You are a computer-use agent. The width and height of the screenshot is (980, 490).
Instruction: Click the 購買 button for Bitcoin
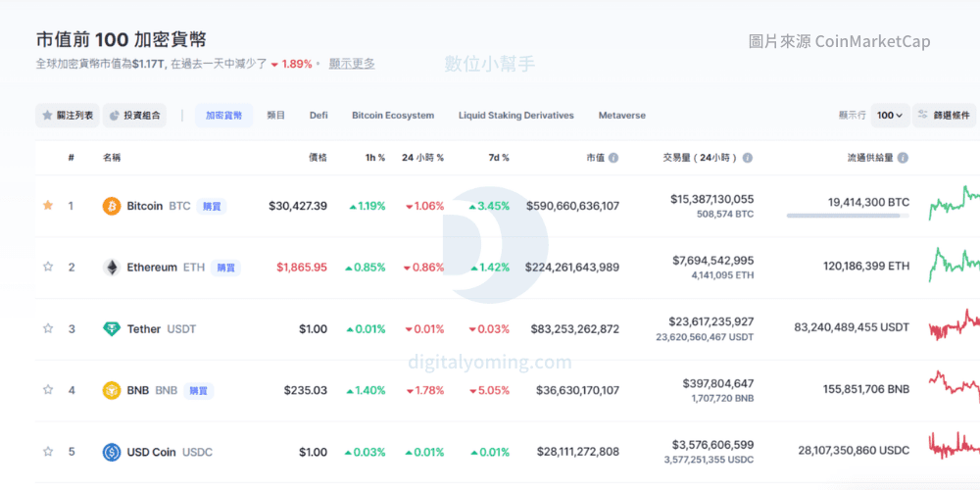(x=212, y=206)
